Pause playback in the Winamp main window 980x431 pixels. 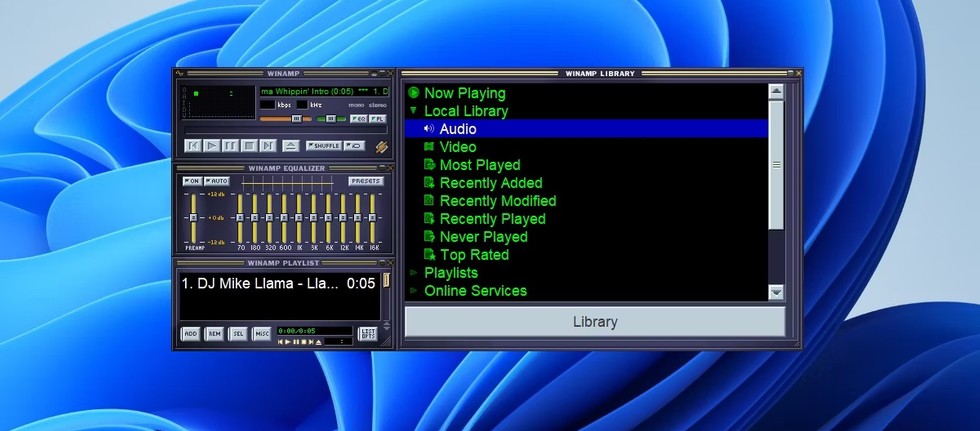(x=231, y=146)
